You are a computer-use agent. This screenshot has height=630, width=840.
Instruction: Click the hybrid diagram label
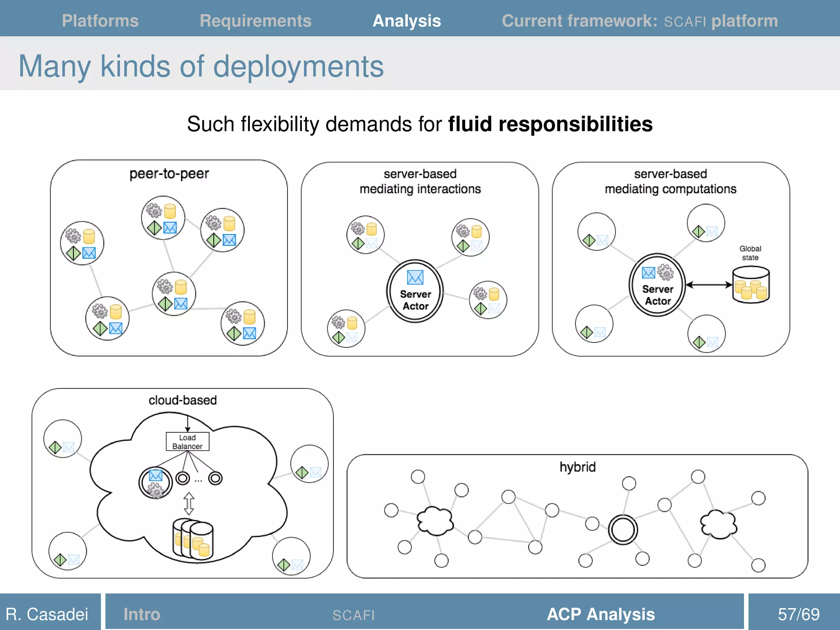577,467
